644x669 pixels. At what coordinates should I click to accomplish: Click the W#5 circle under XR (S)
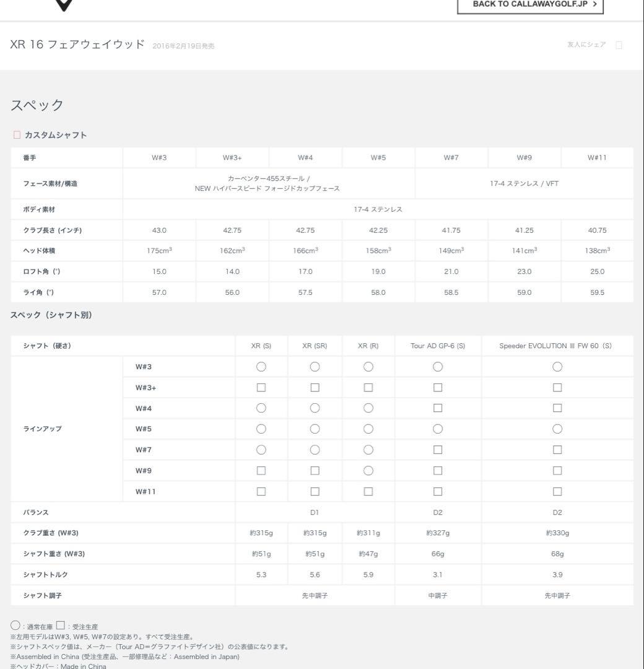(x=261, y=429)
